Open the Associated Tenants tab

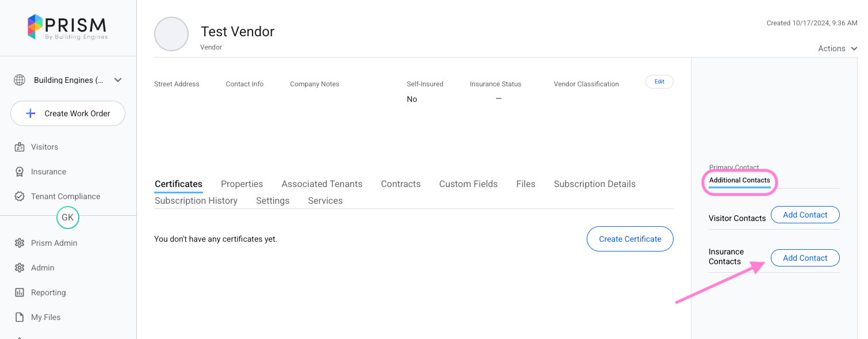[x=322, y=184]
